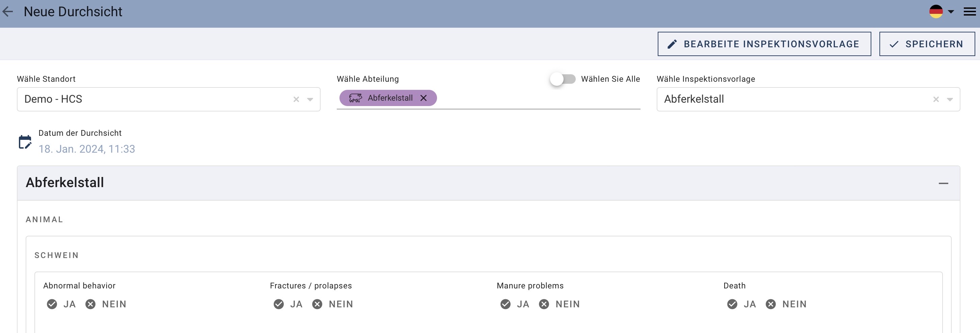Click the Abnormal behavior label
Screen dimensions: 980x333
(x=79, y=286)
